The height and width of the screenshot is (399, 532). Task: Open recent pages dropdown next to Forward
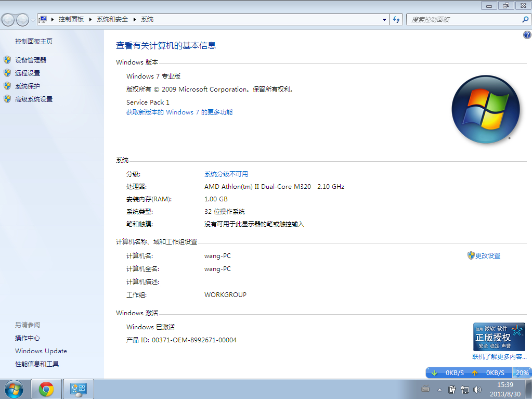click(33, 20)
